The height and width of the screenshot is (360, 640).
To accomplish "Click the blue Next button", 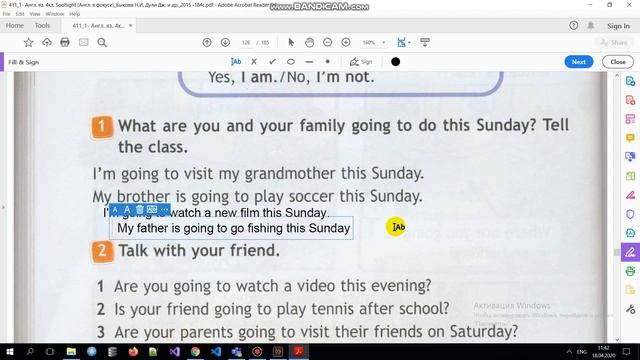I will click(x=578, y=62).
